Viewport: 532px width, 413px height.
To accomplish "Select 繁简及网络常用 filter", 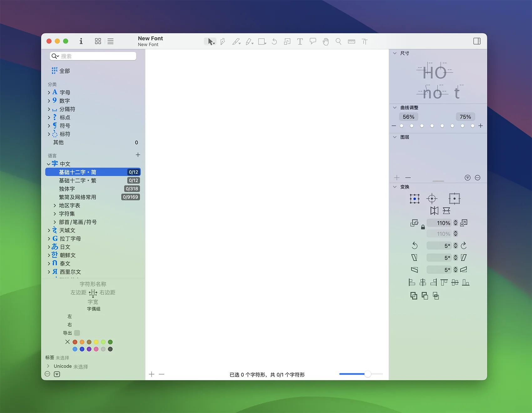I will tap(93, 197).
